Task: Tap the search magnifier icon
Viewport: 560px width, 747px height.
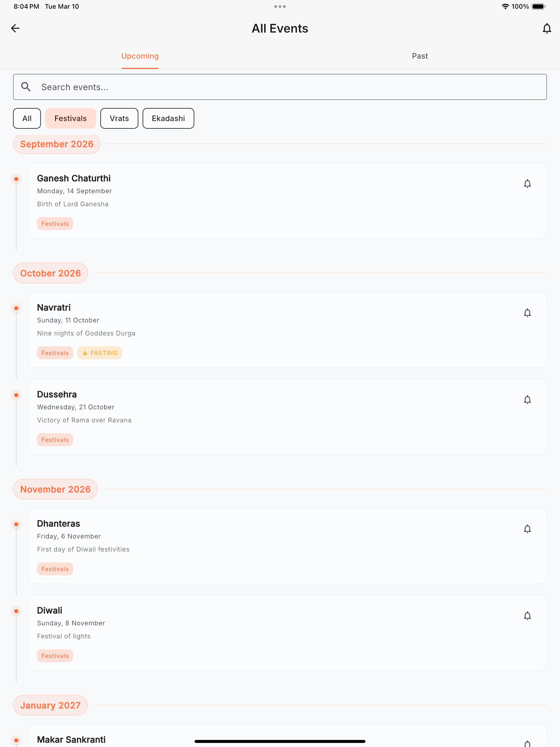Action: [26, 87]
